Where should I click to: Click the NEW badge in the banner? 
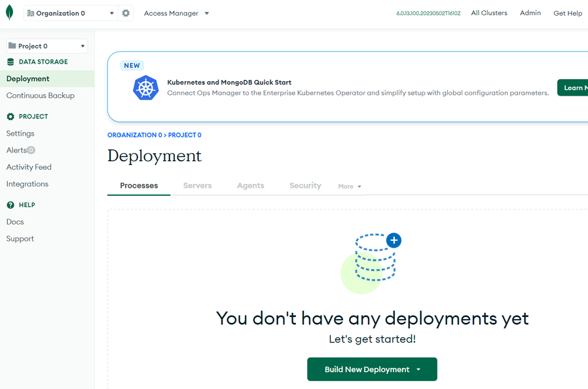pos(132,65)
